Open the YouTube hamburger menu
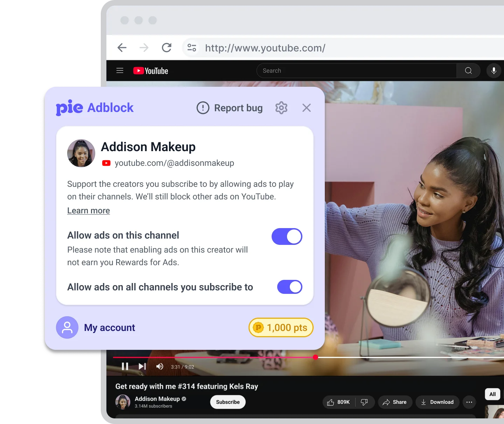 click(x=120, y=71)
